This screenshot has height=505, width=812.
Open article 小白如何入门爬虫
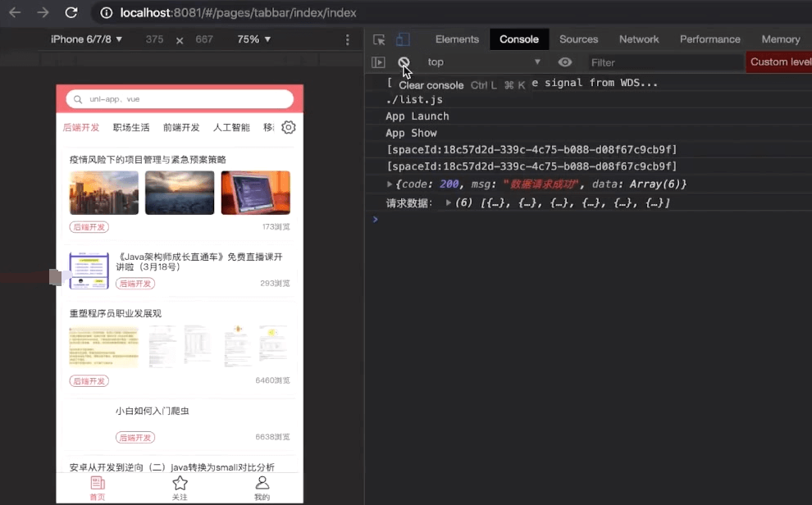click(x=153, y=411)
